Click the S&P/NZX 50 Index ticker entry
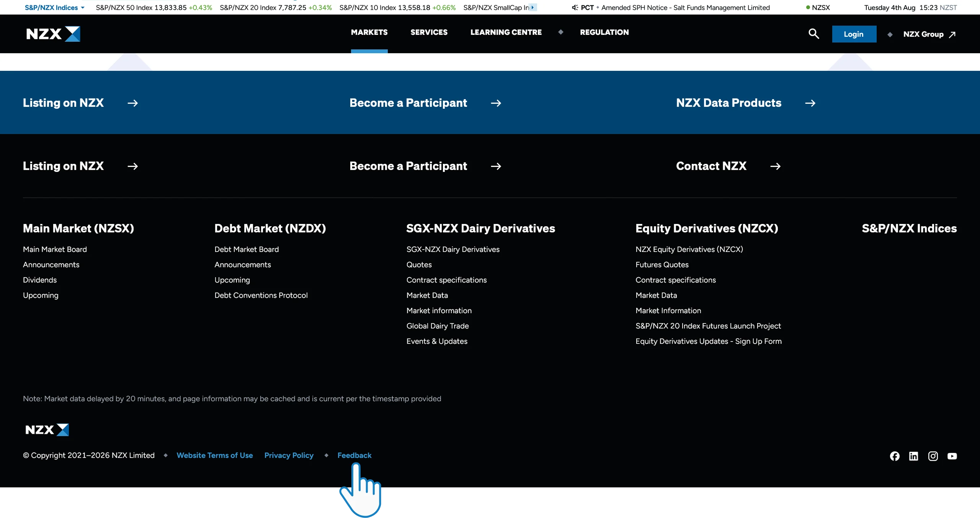The width and height of the screenshot is (980, 518). pos(154,8)
